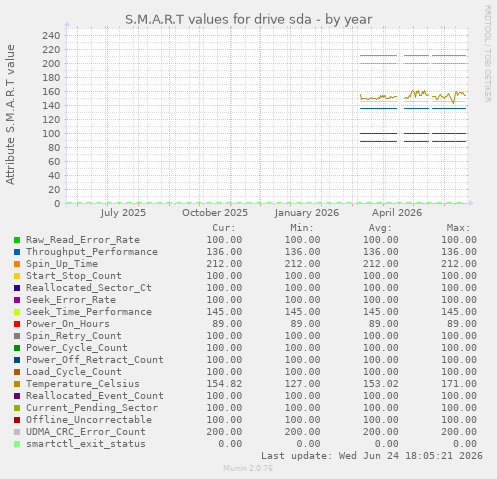Image resolution: width=497 pixels, height=479 pixels.
Task: Select the Power_Off_Retract_Count legend label
Action: click(x=95, y=360)
